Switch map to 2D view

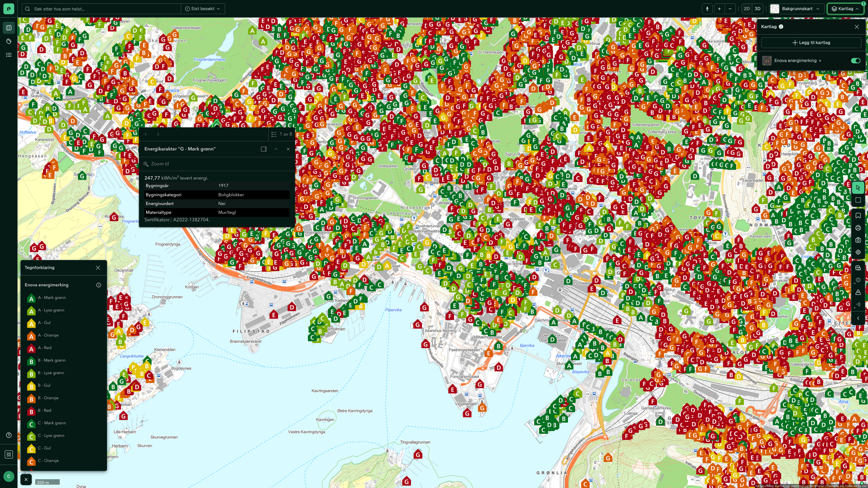pyautogui.click(x=747, y=9)
